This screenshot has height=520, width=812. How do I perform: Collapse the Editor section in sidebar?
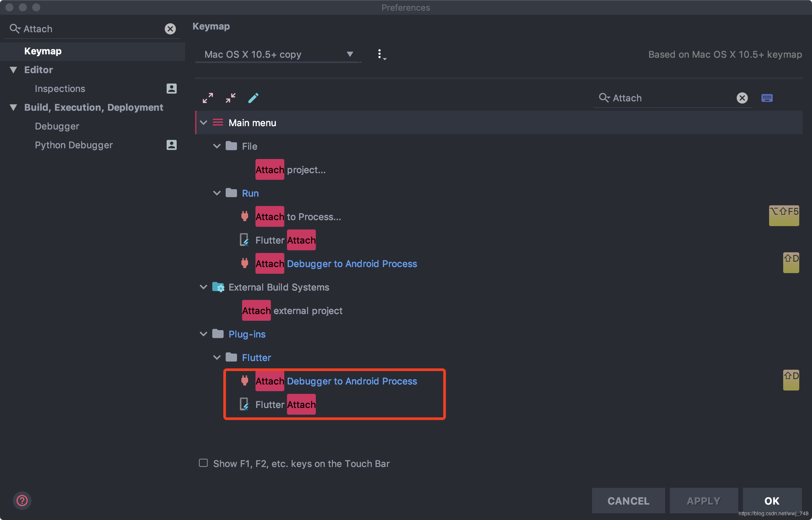pyautogui.click(x=13, y=70)
